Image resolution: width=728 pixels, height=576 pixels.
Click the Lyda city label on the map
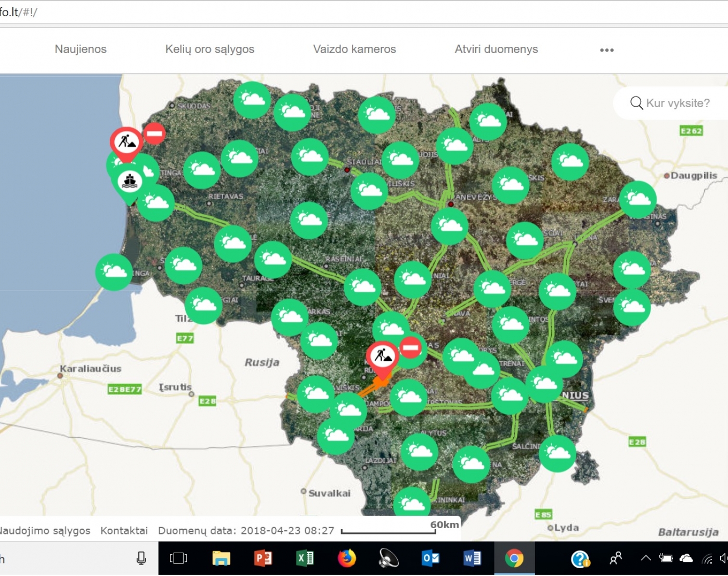(566, 528)
